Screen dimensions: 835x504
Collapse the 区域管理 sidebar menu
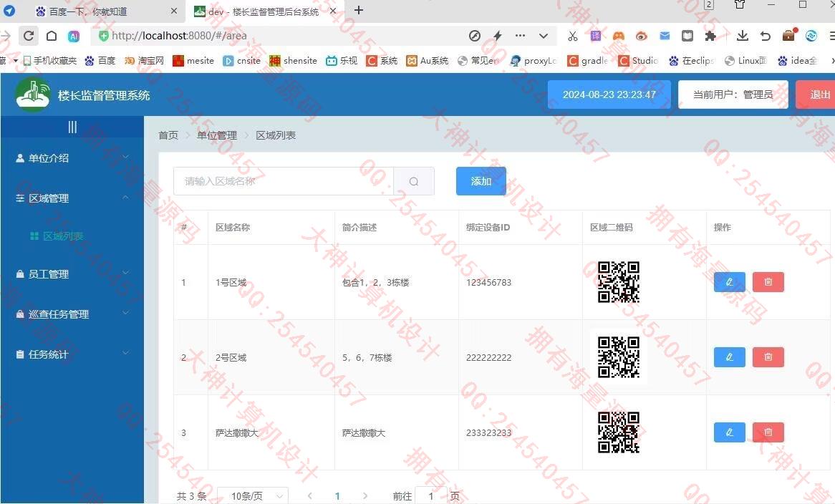coord(72,198)
